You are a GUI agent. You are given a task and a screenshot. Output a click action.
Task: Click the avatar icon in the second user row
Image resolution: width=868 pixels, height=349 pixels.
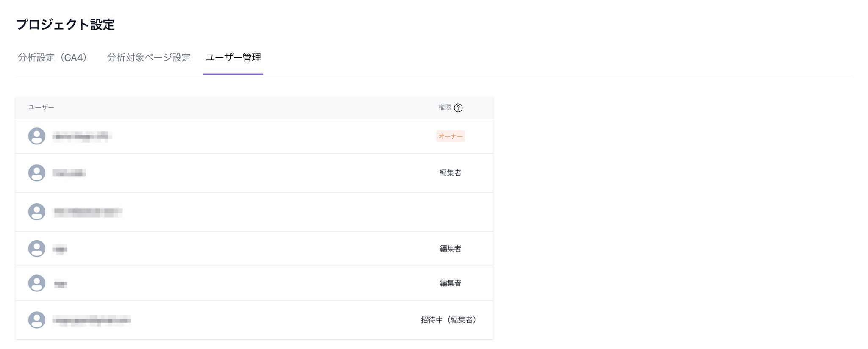[37, 173]
